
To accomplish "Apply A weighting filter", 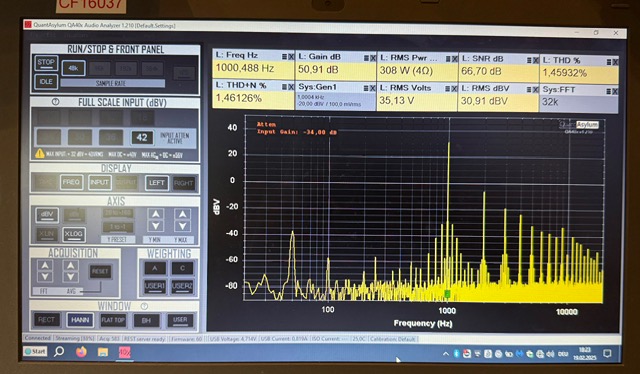I will [155, 268].
